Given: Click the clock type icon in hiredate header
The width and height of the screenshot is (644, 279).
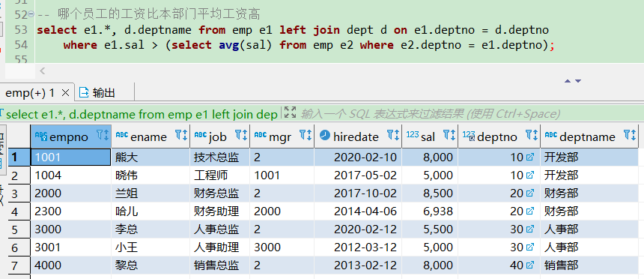Looking at the screenshot, I should [x=325, y=136].
